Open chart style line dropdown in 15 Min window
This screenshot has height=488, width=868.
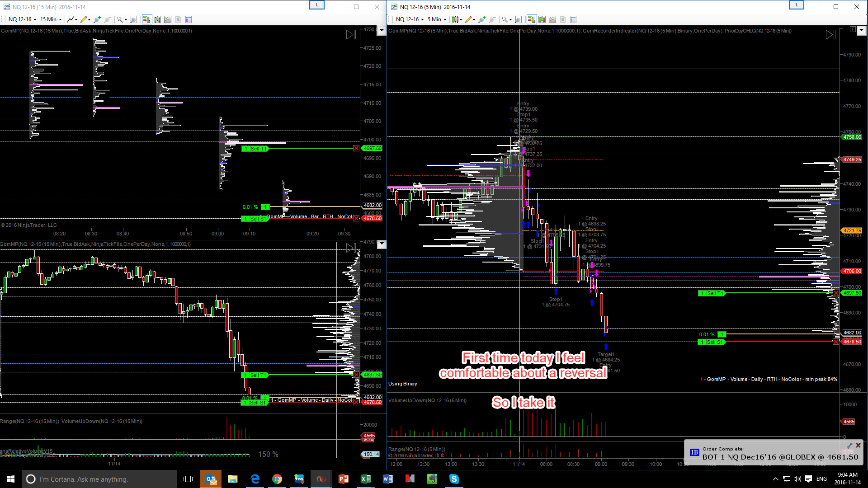click(72, 19)
